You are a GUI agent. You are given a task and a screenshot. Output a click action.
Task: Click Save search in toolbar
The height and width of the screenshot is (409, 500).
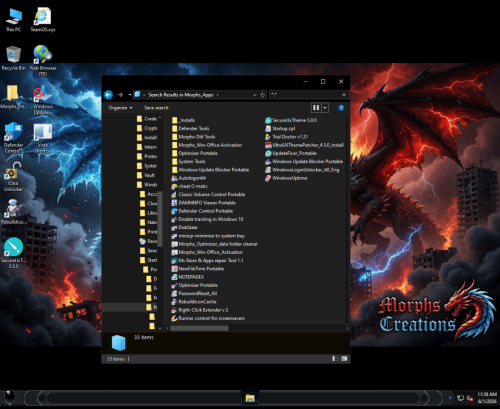pyautogui.click(x=156, y=108)
